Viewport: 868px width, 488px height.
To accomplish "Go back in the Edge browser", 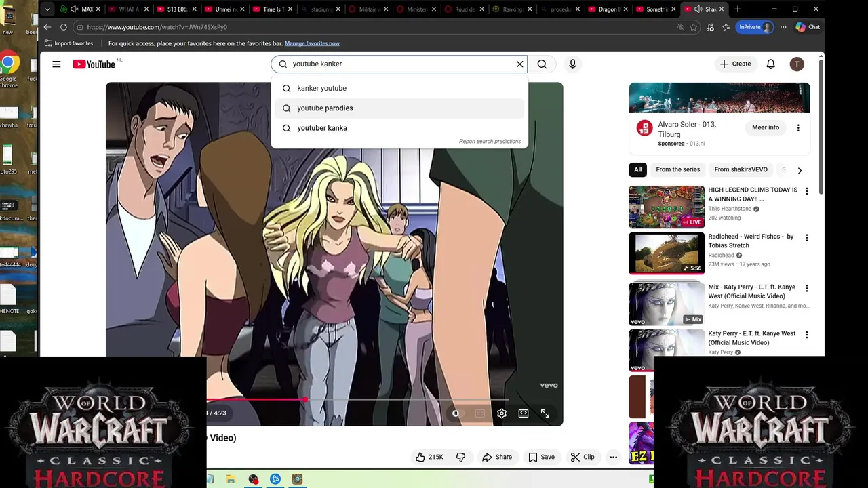I will 47,27.
